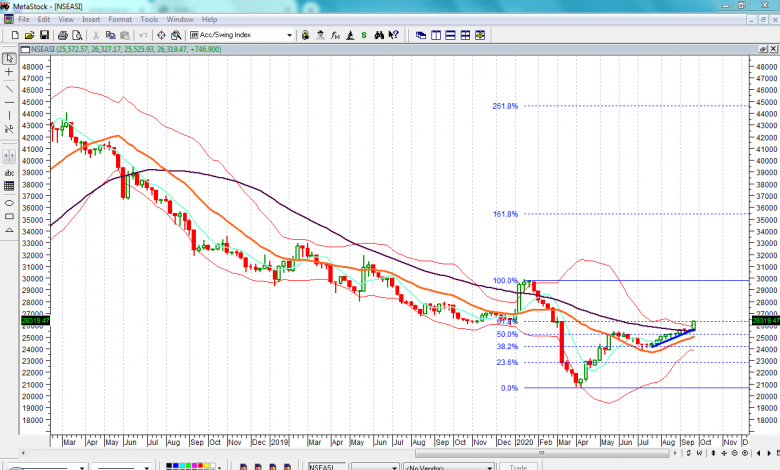The height and width of the screenshot is (470, 780).
Task: Tile windows in grid icon
Action: 465,35
